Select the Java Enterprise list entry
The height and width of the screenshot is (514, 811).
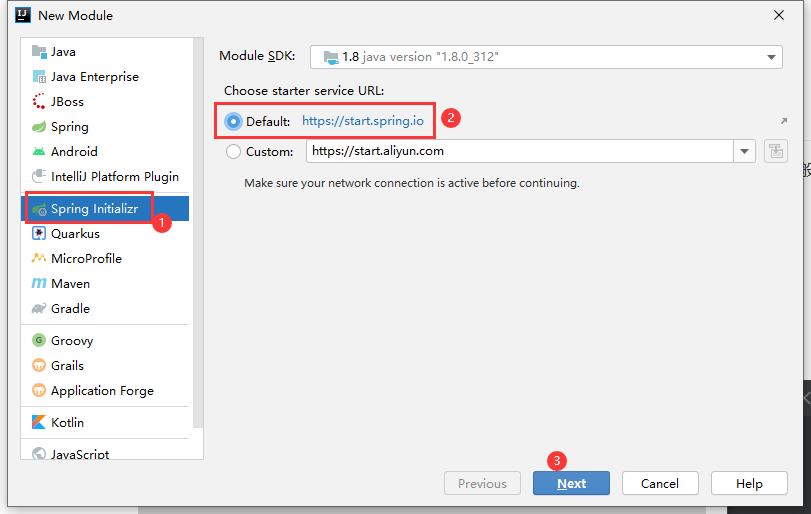105,77
